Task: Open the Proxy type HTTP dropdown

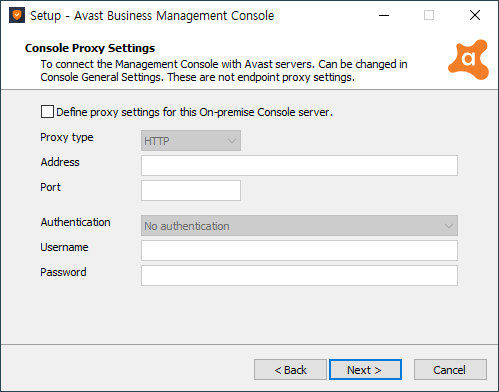Action: pyautogui.click(x=191, y=141)
